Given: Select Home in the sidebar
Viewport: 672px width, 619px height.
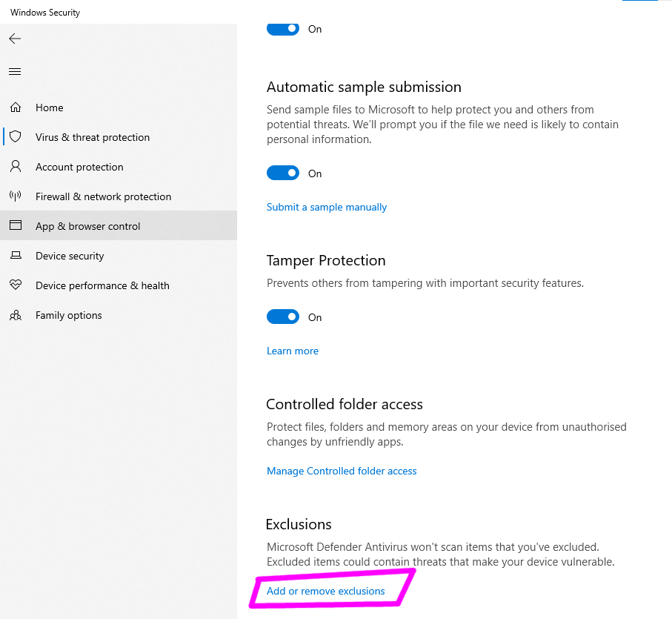Looking at the screenshot, I should click(x=50, y=107).
